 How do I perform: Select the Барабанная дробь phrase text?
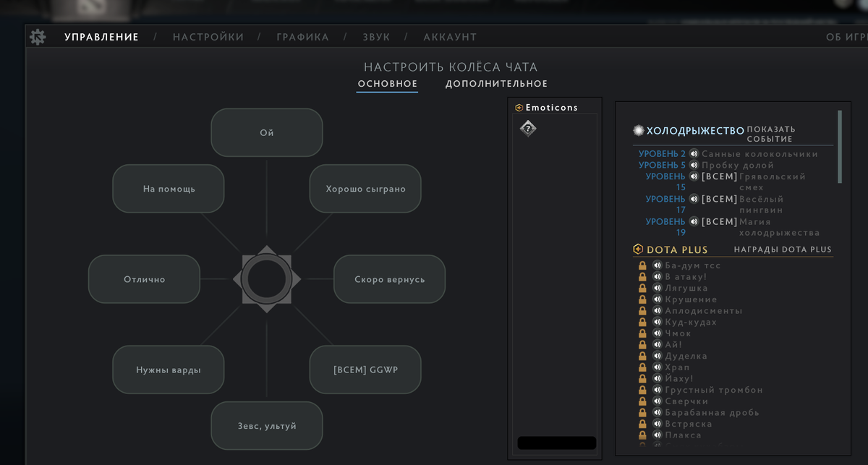pos(712,412)
